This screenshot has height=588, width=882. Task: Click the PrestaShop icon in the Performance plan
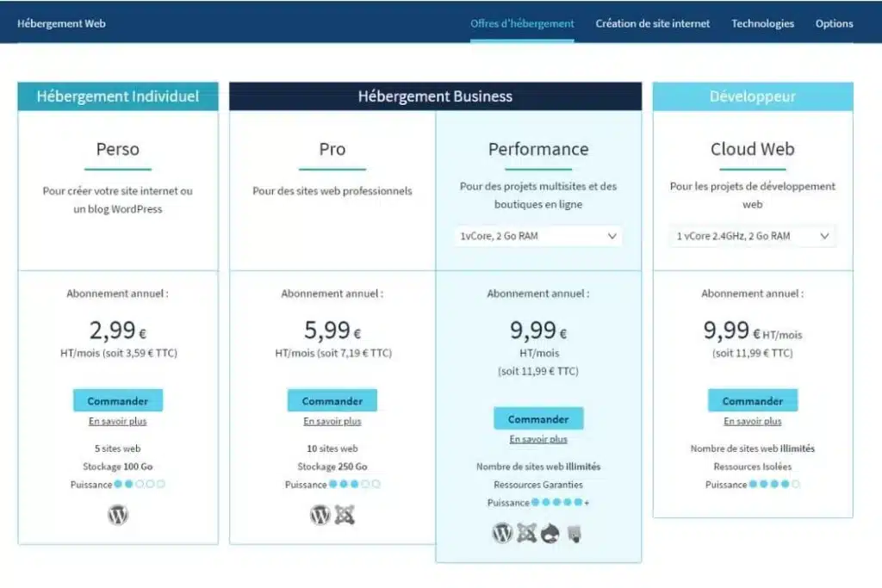pyautogui.click(x=575, y=533)
